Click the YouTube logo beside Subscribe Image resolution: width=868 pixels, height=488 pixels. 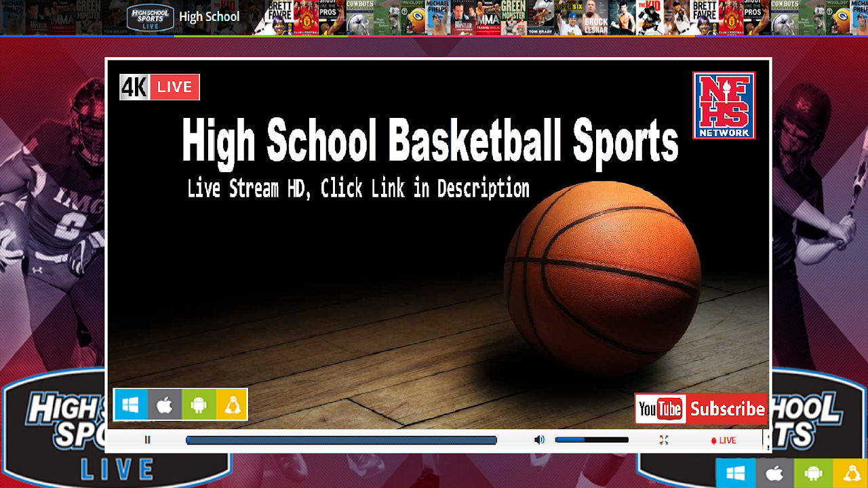tap(660, 409)
